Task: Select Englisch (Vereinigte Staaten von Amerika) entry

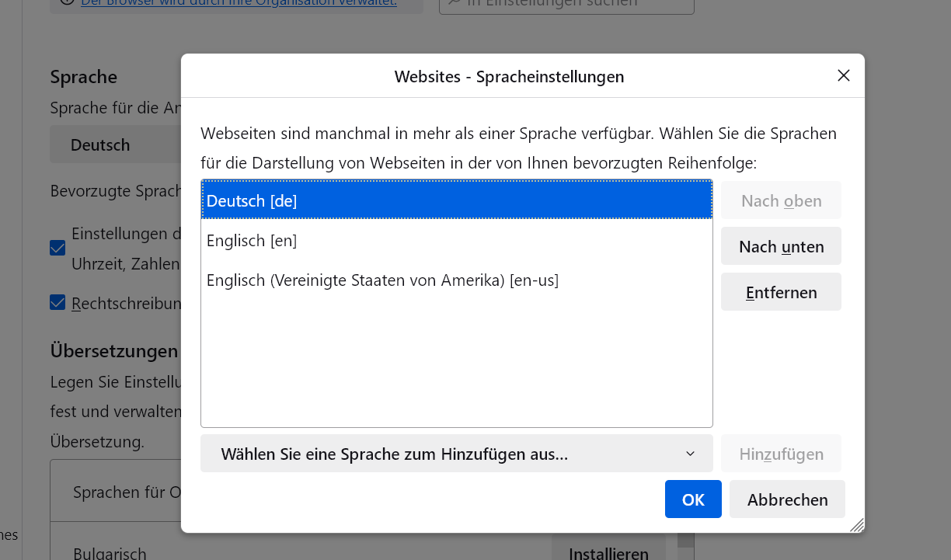Action: pyautogui.click(x=456, y=280)
